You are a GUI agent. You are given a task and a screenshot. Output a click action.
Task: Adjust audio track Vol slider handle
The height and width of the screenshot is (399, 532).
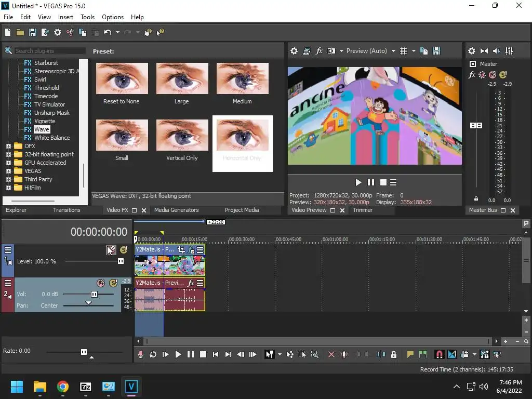pyautogui.click(x=94, y=294)
